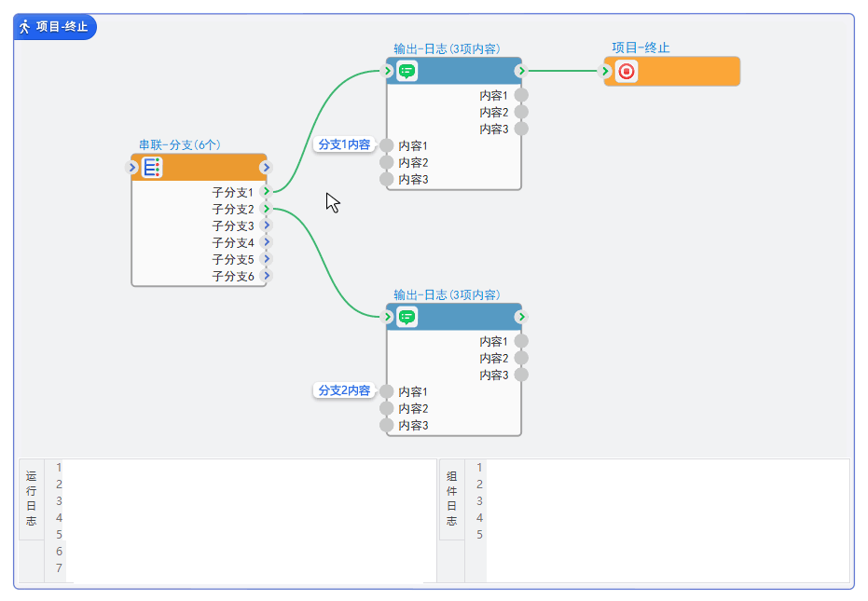Click the input arrow of 项目-终止 node
Image resolution: width=868 pixels, height=601 pixels.
coord(607,71)
